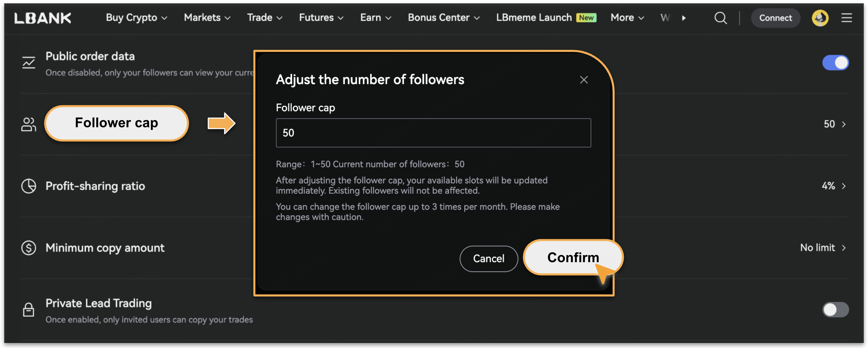Screen dimensions: 868x348
Task: Disable the Public order data toggle
Action: click(835, 63)
